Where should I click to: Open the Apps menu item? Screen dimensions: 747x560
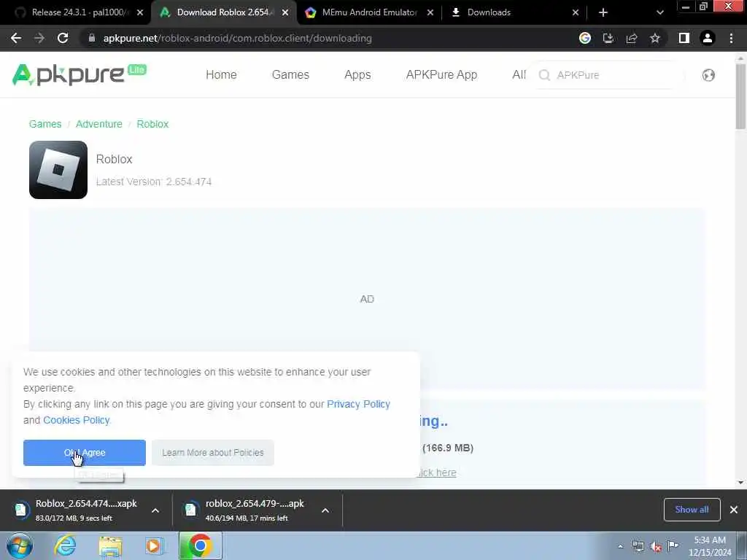point(357,75)
